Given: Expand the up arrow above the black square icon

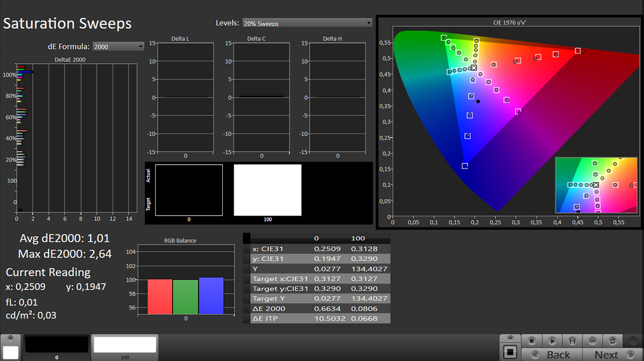Looking at the screenshot, I should click(x=510, y=339).
